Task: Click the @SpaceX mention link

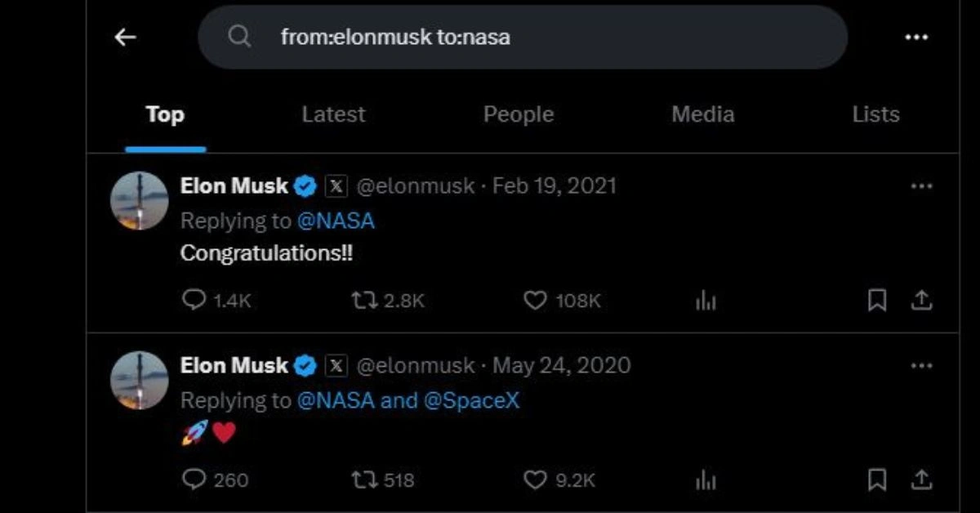Action: click(x=472, y=400)
